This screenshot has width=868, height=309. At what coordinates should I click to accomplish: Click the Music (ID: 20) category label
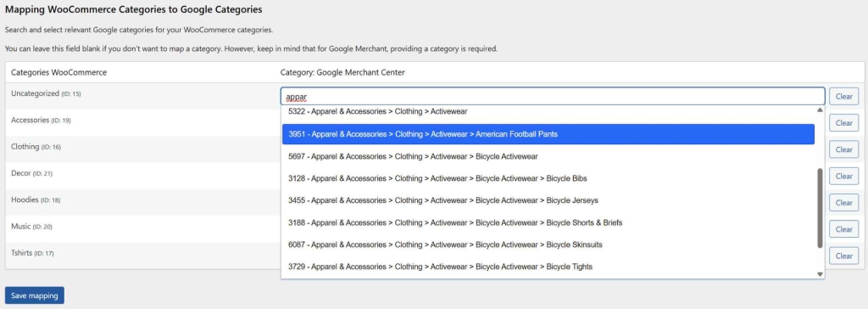point(31,227)
